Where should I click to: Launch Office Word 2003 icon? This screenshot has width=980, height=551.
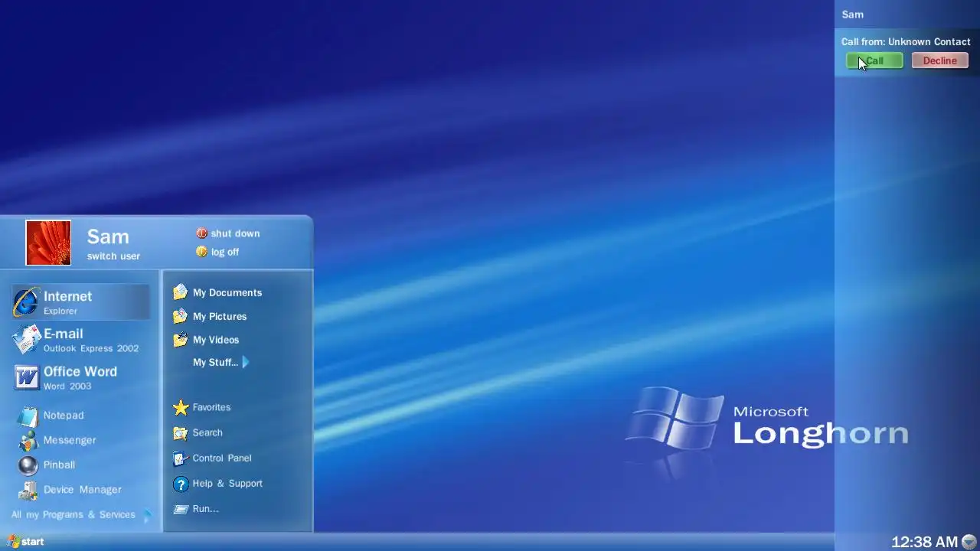pyautogui.click(x=26, y=377)
